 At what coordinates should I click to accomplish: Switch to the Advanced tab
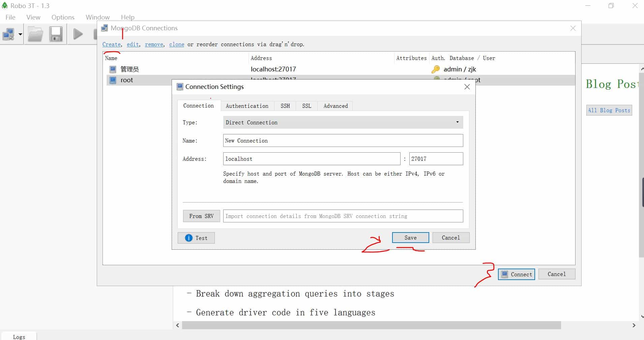point(336,106)
